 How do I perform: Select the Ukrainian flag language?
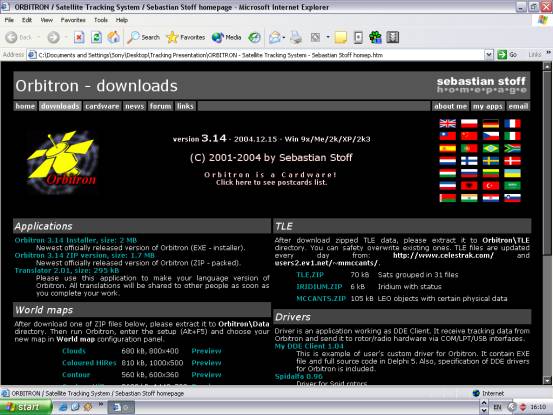pos(512,173)
